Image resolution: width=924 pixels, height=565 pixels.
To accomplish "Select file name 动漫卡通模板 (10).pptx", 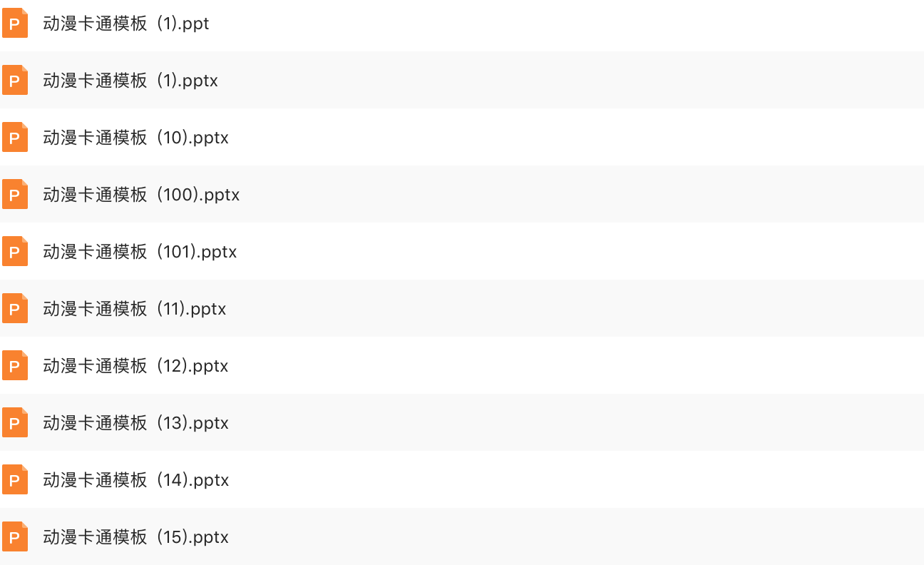I will coord(135,138).
